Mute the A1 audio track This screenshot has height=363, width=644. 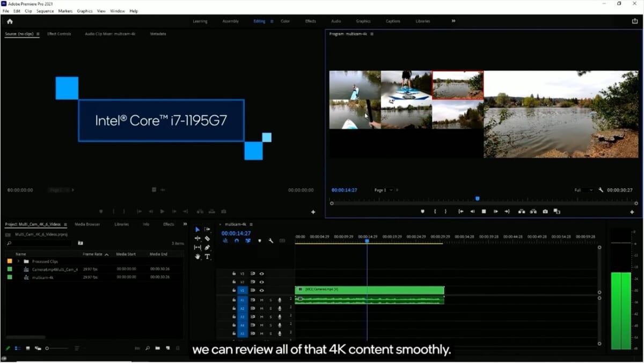click(262, 300)
